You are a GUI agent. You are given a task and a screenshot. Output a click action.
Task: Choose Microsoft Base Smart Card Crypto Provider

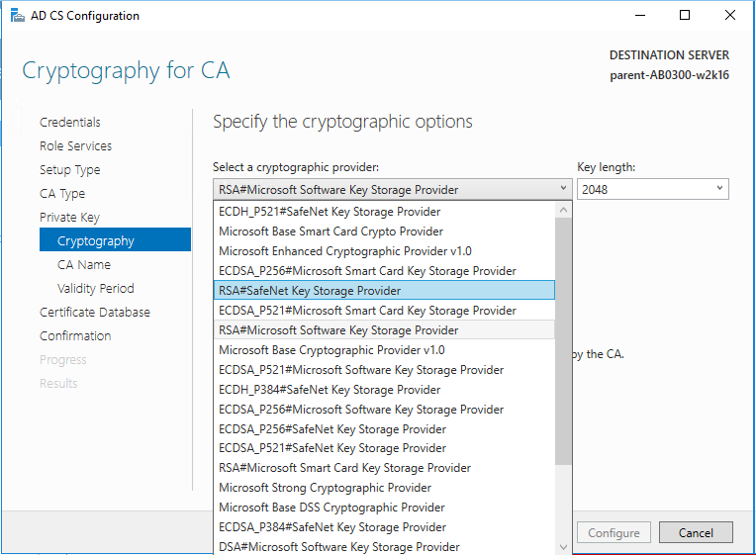384,231
